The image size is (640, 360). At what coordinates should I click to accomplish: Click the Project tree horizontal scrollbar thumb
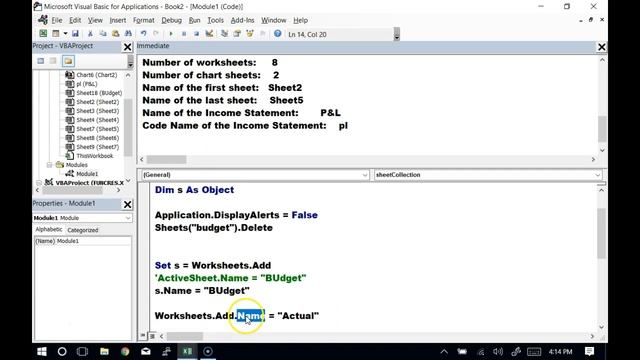73,190
